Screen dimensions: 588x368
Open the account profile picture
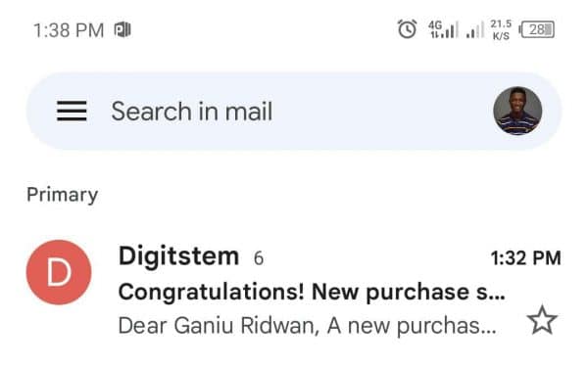pos(517,111)
